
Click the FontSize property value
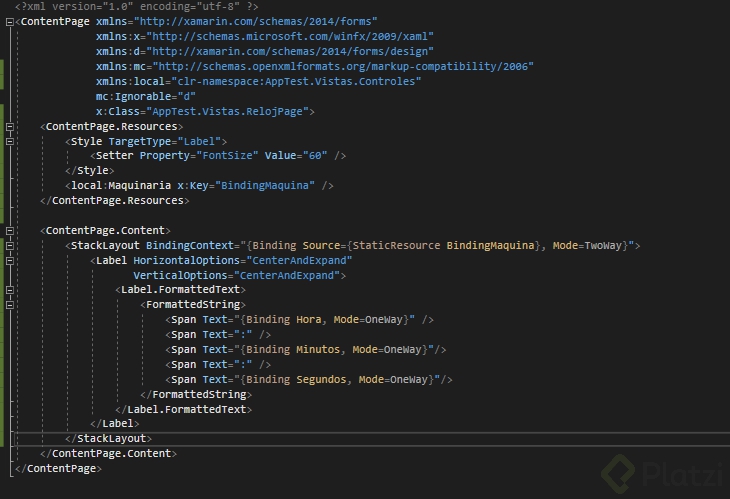(x=227, y=155)
